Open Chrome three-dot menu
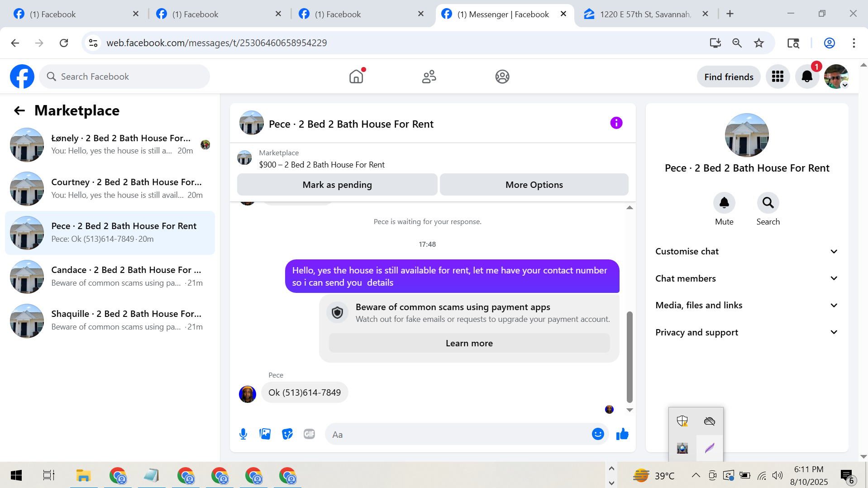Screen dimensions: 868x488 854,43
